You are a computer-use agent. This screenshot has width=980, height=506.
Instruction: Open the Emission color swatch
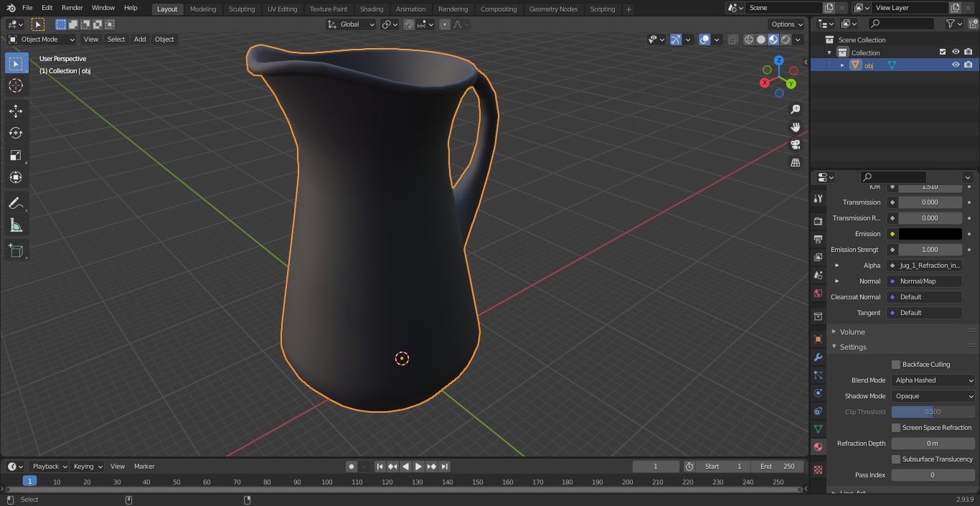930,234
